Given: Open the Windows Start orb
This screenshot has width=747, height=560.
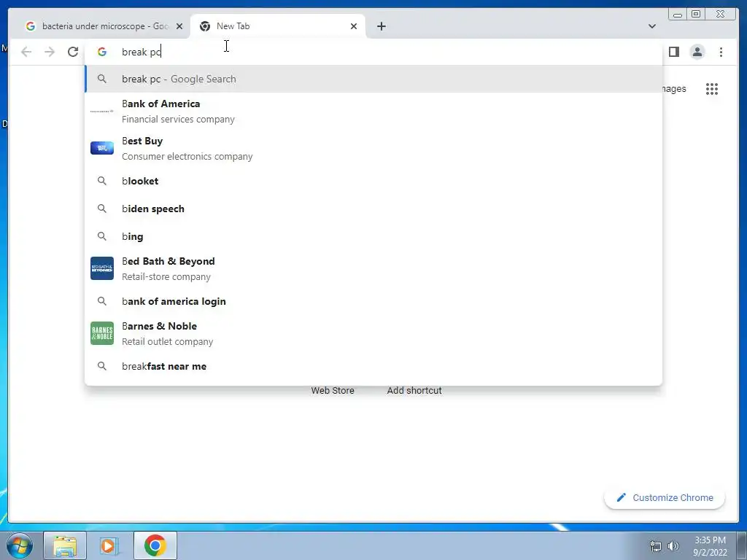Looking at the screenshot, I should [20, 545].
